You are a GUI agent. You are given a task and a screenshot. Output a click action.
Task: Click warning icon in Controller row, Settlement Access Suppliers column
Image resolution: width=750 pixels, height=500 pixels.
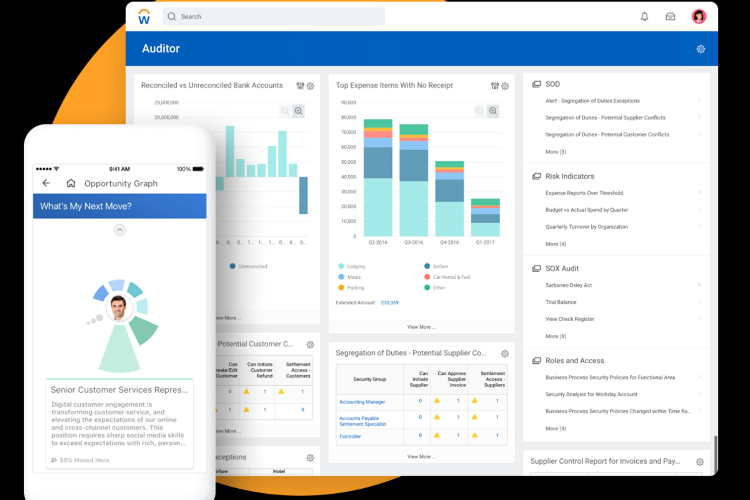click(474, 435)
